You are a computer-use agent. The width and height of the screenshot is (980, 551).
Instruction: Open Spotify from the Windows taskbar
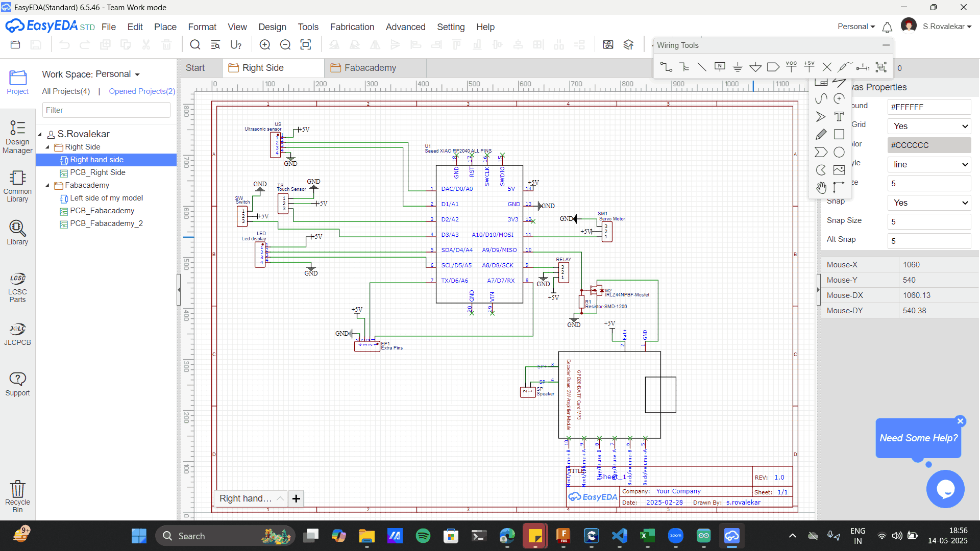click(423, 536)
